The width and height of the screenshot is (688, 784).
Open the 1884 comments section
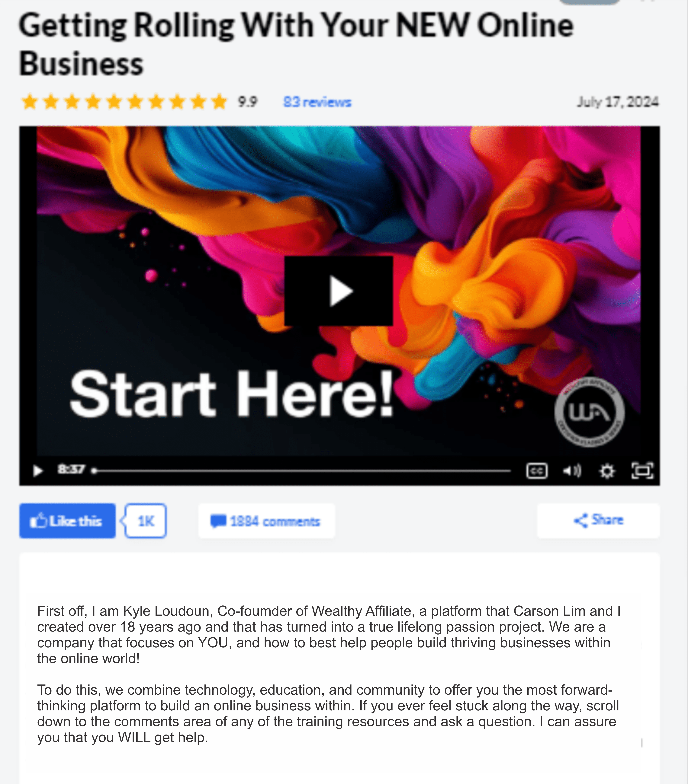point(266,521)
